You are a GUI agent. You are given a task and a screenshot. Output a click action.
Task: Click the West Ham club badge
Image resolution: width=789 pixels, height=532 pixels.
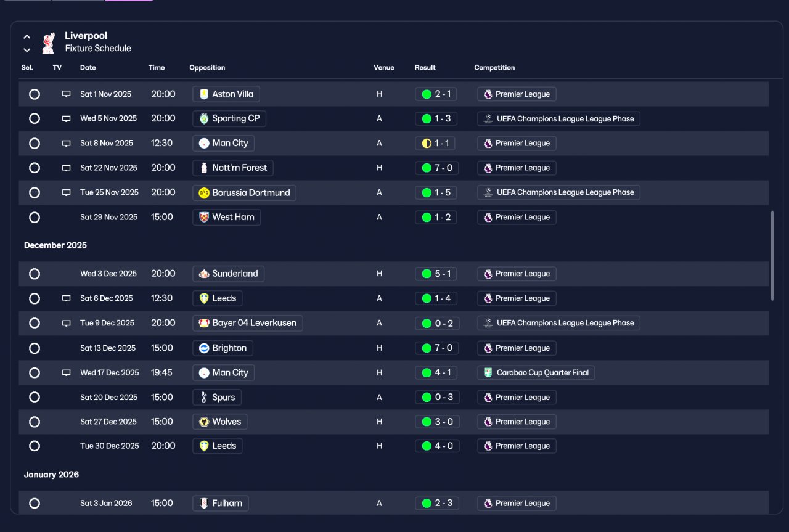pos(204,217)
